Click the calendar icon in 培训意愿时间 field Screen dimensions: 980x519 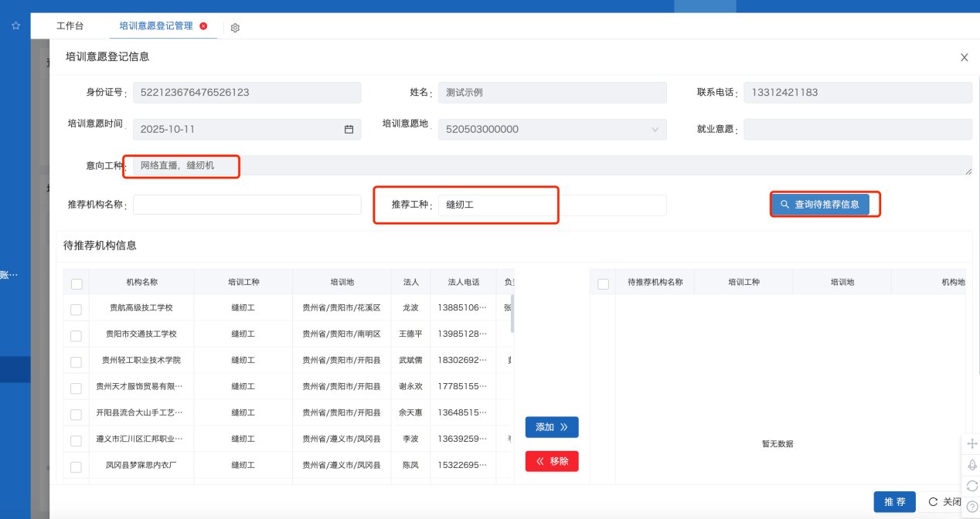click(349, 130)
